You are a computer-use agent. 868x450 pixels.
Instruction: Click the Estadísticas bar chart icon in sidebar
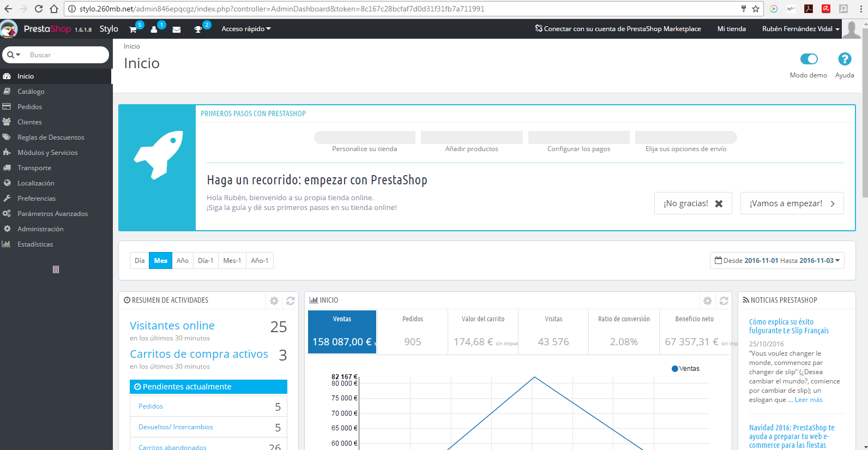click(7, 244)
